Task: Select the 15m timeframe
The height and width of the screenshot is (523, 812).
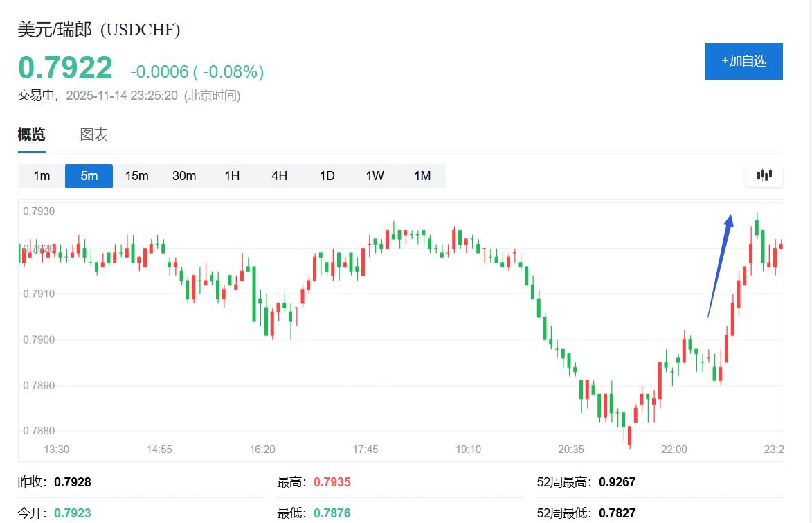Action: (136, 176)
